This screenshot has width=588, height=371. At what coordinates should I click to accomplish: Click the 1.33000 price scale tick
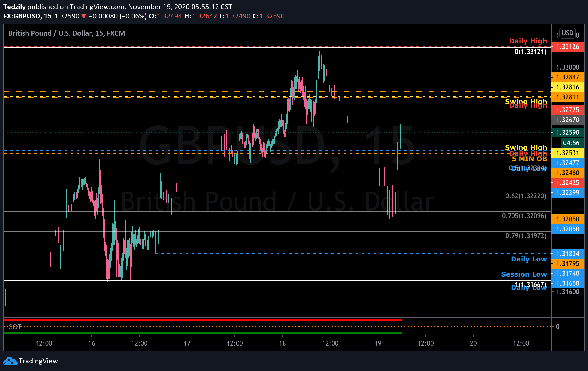point(567,67)
